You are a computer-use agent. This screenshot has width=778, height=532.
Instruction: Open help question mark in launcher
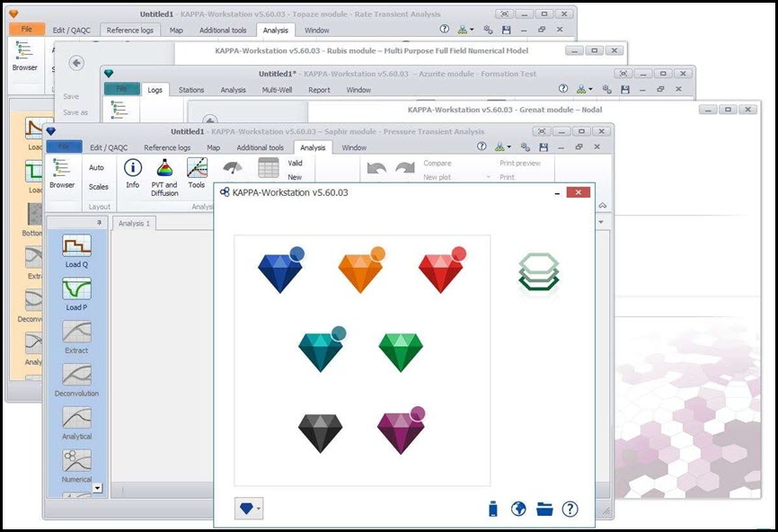pyautogui.click(x=570, y=509)
